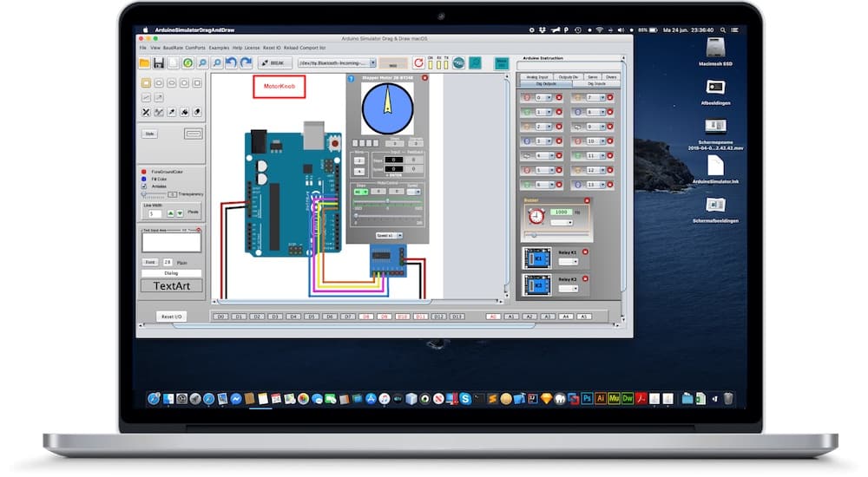Open the Relay K1 pin dropdown
Screen dimensions: 868x477
(568, 262)
